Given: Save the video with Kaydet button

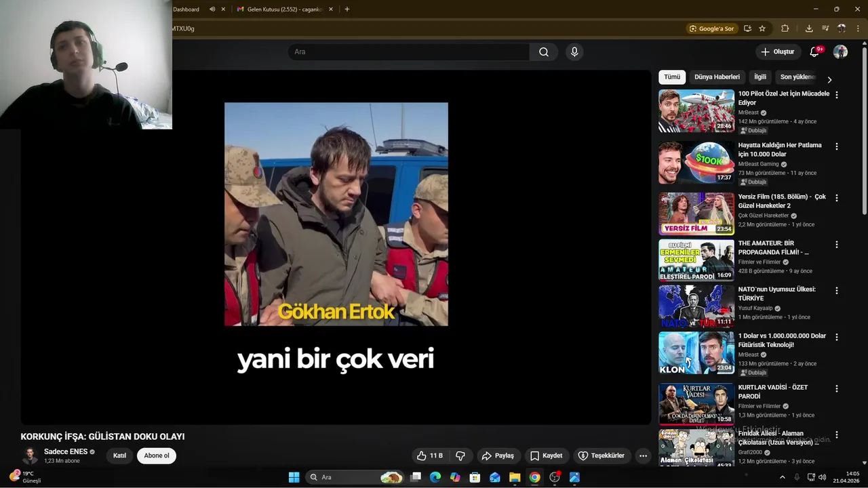Looking at the screenshot, I should tap(546, 455).
